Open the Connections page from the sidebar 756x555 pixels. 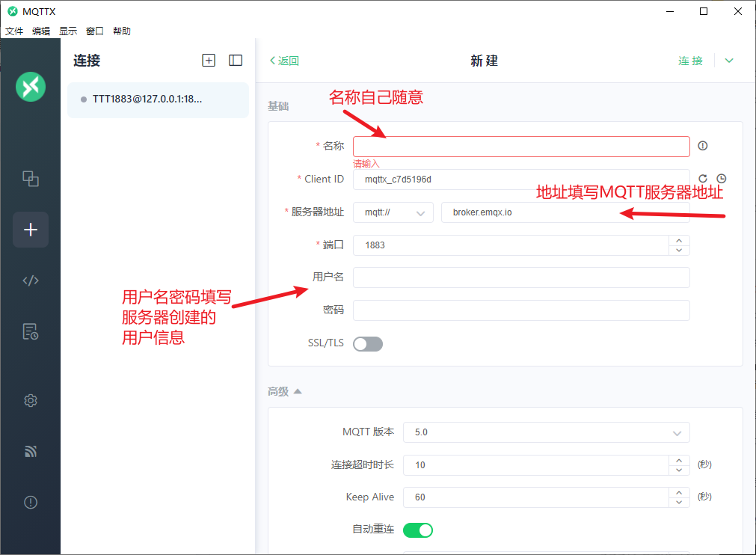31,179
